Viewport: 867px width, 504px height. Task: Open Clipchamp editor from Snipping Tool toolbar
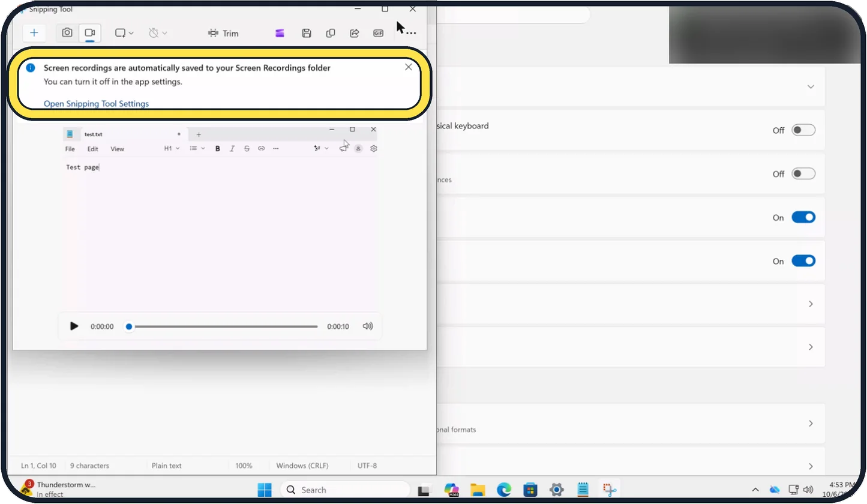tap(280, 34)
